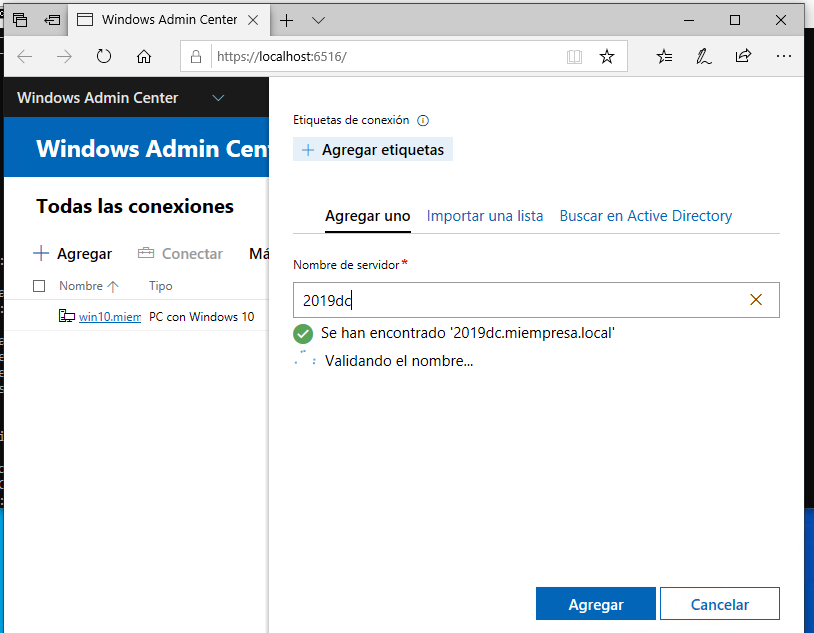This screenshot has width=814, height=633.
Task: Click the share page icon
Action: click(743, 57)
